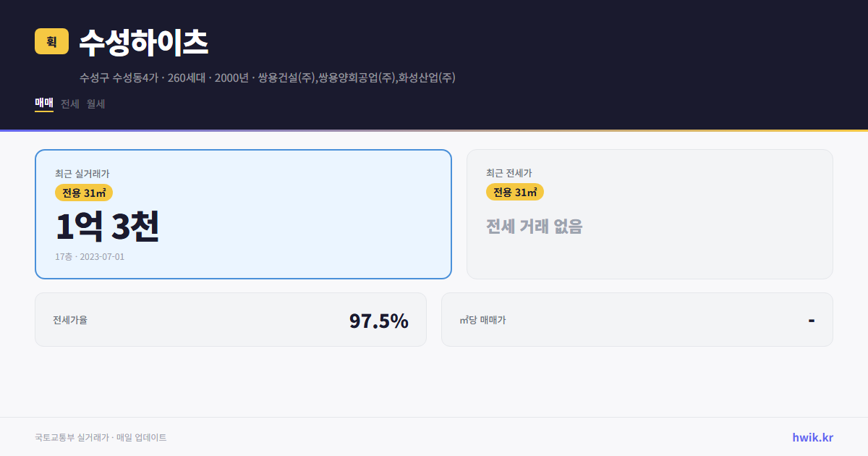This screenshot has width=868, height=456.
Task: Select the 최근 전세가 card header
Action: coord(511,173)
